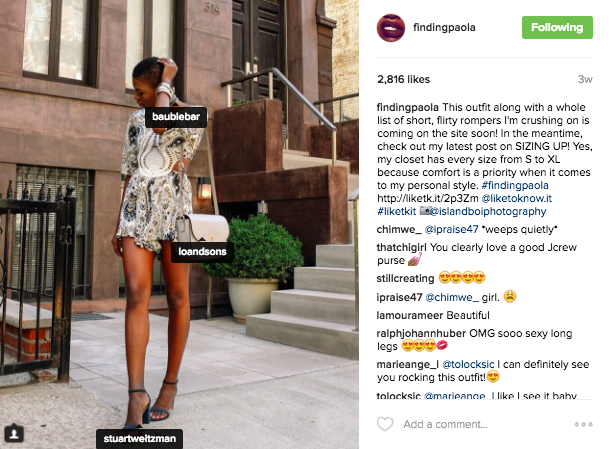View the 2,816 likes list
This screenshot has height=449, width=610.
point(403,79)
